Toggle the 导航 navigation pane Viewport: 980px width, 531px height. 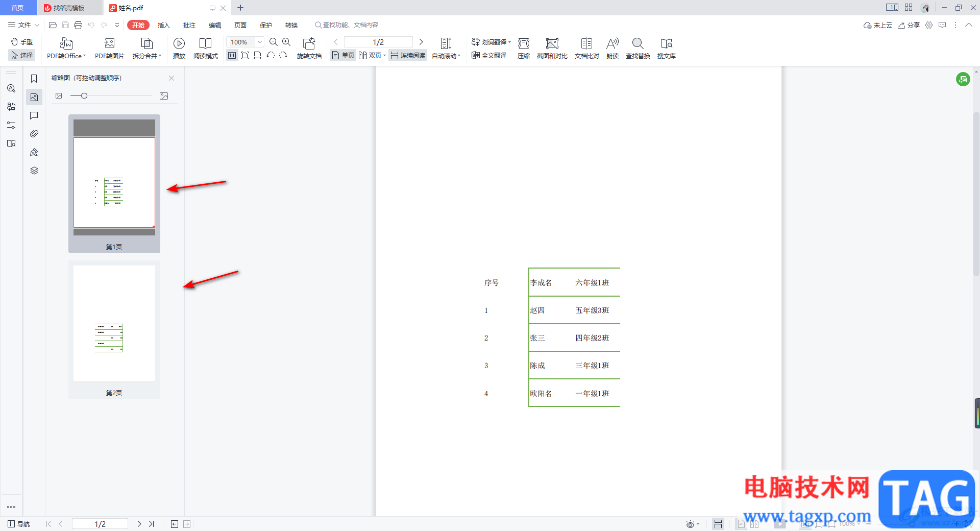(x=19, y=524)
